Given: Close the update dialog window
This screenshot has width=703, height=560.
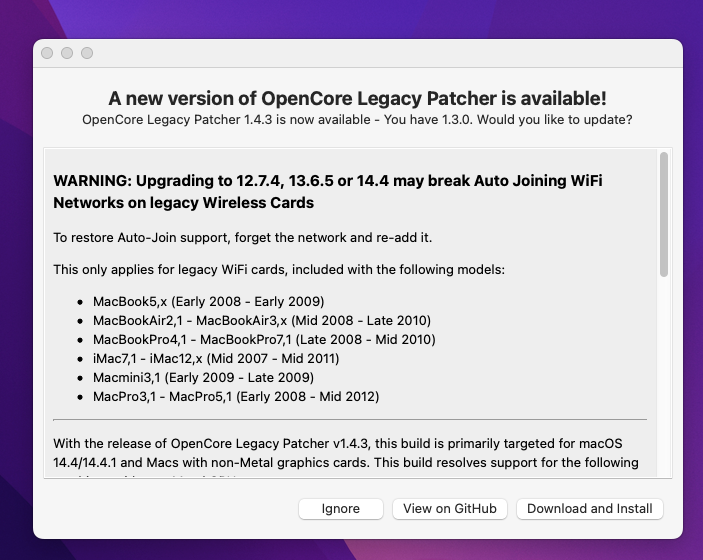Looking at the screenshot, I should coord(47,53).
